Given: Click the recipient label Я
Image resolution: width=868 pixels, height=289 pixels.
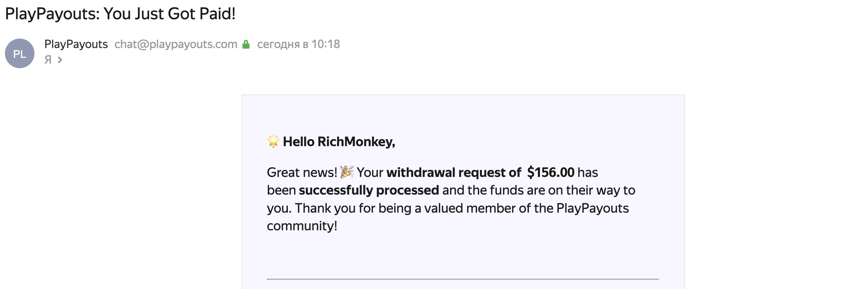Looking at the screenshot, I should 48,60.
